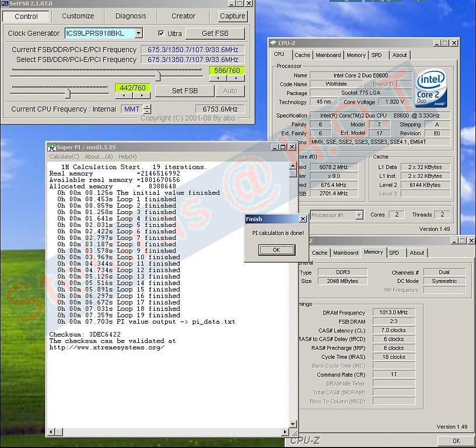Image resolution: width=476 pixels, height=448 pixels.
Task: Click the CPU-Z title bar icon
Action: click(x=274, y=43)
